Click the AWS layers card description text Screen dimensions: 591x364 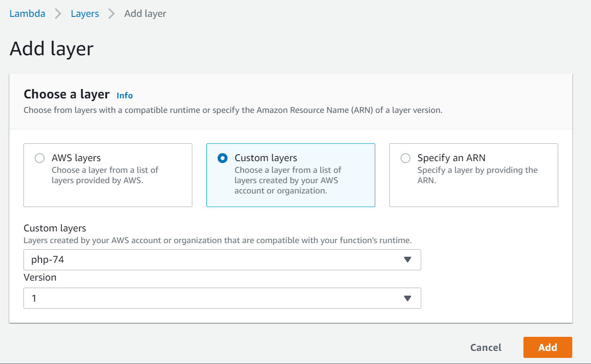pos(105,175)
